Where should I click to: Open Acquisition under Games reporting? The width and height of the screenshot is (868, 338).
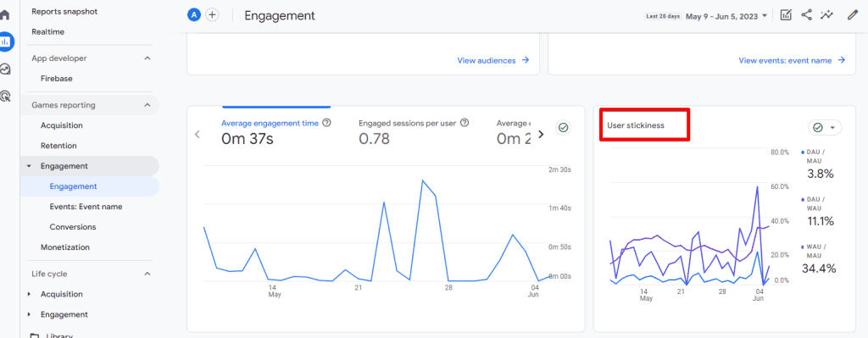[x=61, y=125]
